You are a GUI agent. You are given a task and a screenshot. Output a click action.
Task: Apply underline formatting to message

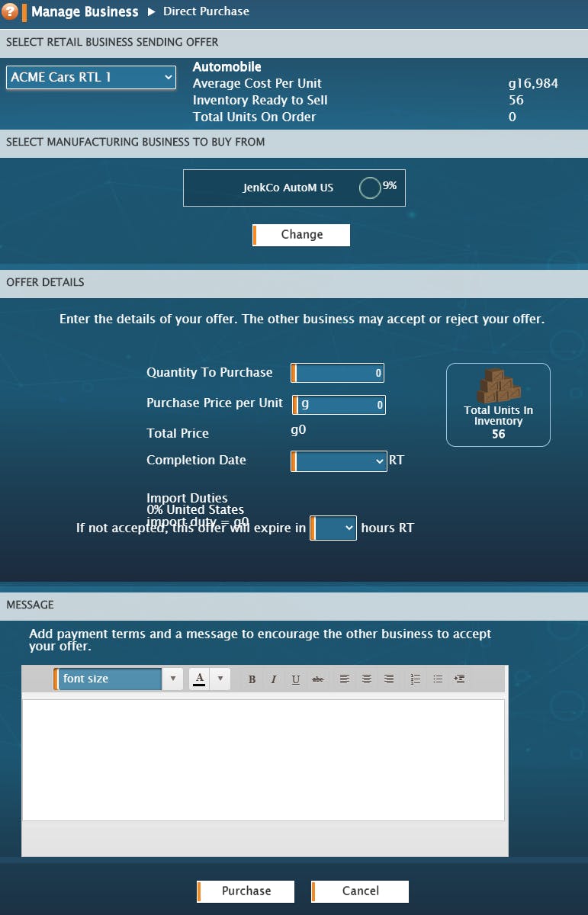coord(295,679)
